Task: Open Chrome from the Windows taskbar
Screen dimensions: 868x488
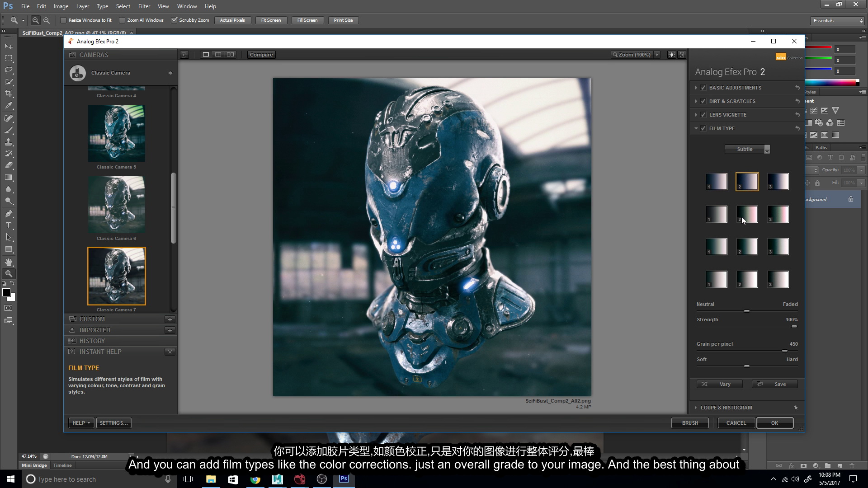Action: [x=255, y=479]
